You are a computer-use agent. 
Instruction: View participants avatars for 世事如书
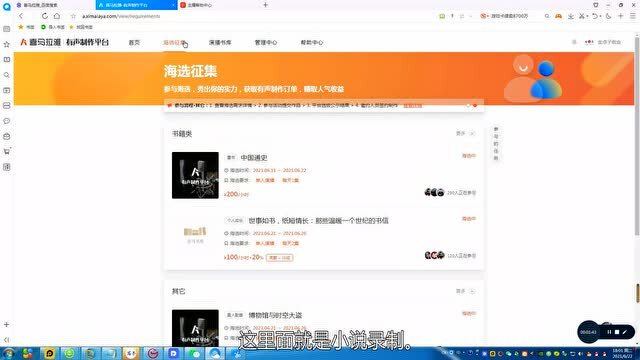coord(434,256)
